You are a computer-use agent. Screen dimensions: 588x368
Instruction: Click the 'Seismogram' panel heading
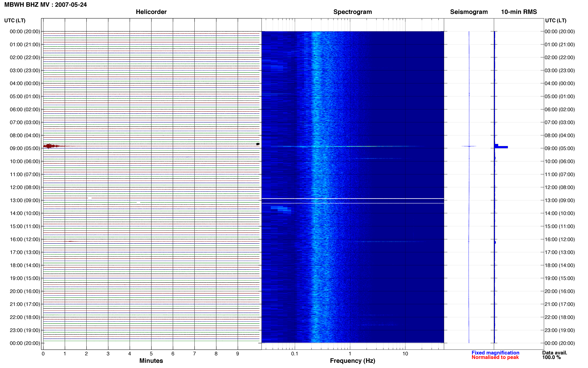(x=469, y=12)
